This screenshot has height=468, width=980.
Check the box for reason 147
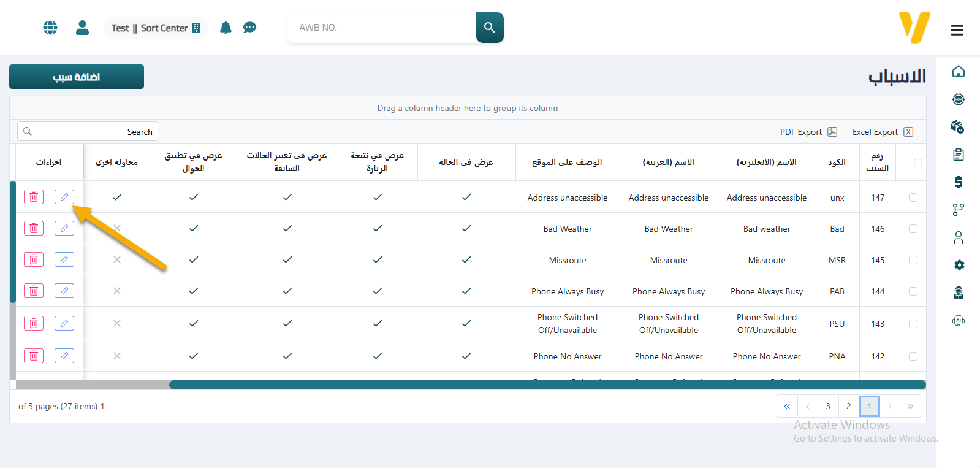point(913,198)
